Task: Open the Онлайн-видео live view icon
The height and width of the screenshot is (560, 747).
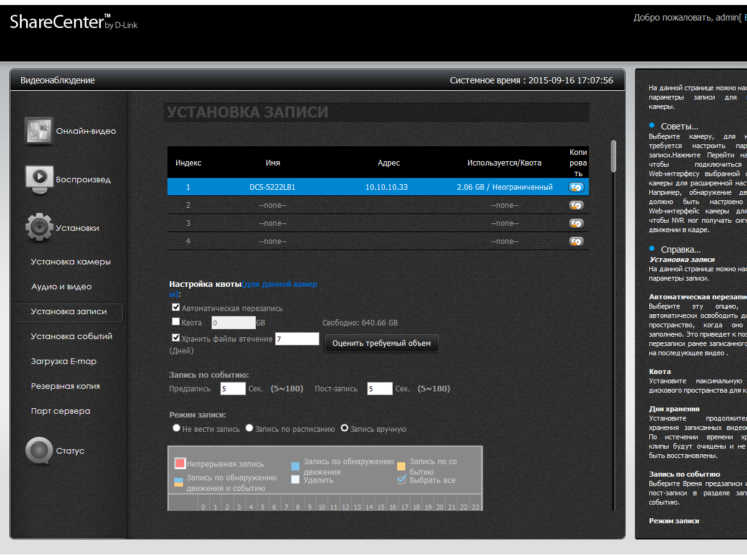Action: click(x=39, y=131)
